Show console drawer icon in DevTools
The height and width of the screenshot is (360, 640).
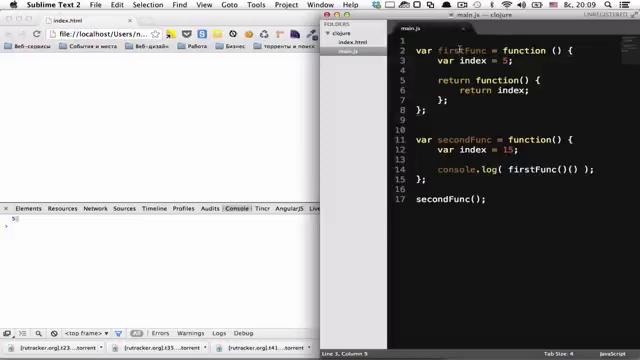22,333
